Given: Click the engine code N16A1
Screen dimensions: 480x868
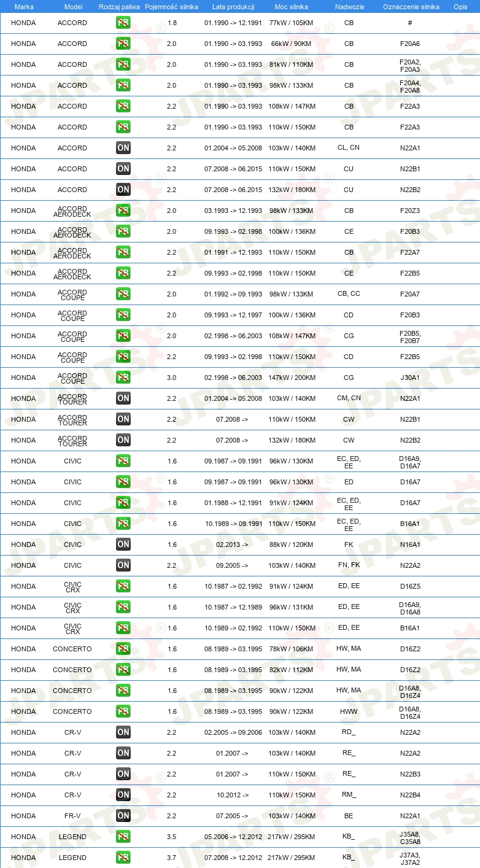Looking at the screenshot, I should coord(410,544).
